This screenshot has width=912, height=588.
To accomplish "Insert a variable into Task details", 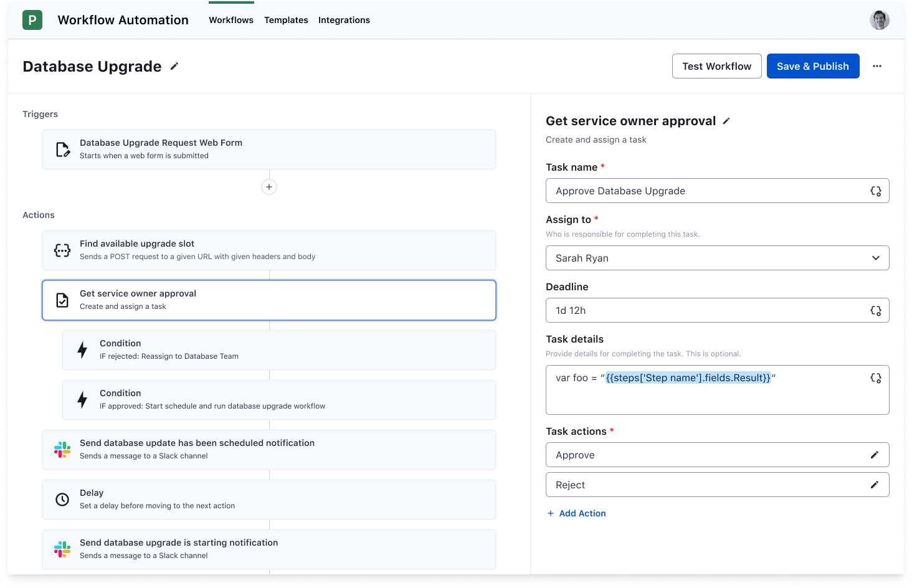I will tap(876, 377).
